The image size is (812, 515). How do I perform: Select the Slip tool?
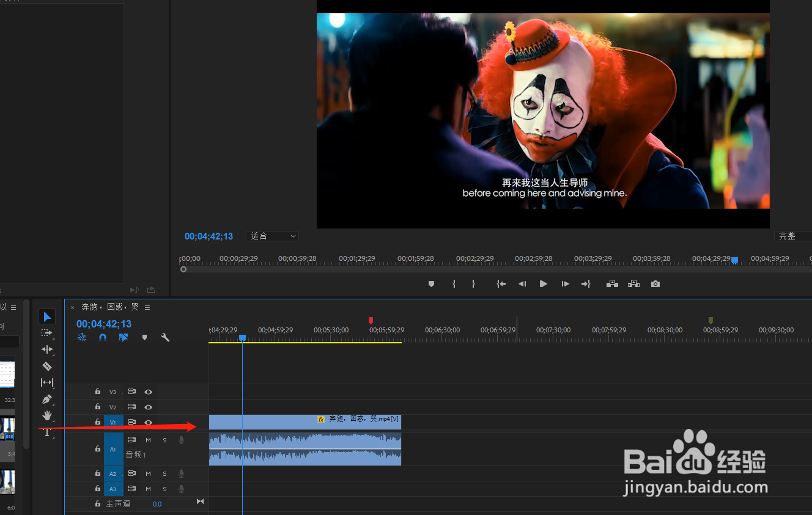[x=47, y=382]
